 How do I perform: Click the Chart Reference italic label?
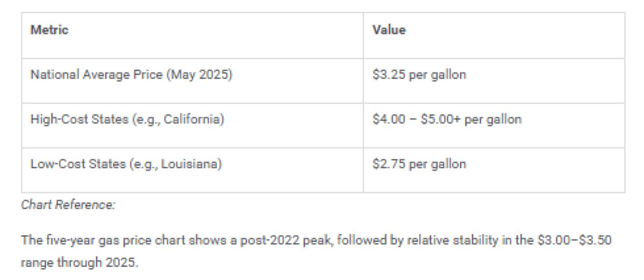click(68, 205)
